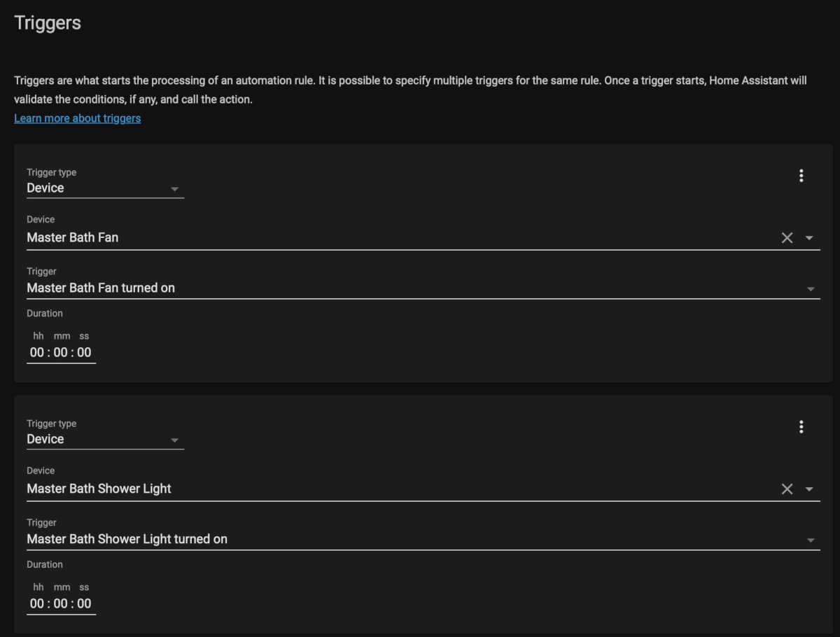Open Trigger type dropdown in the shower light card
The width and height of the screenshot is (840, 637).
pyautogui.click(x=105, y=440)
